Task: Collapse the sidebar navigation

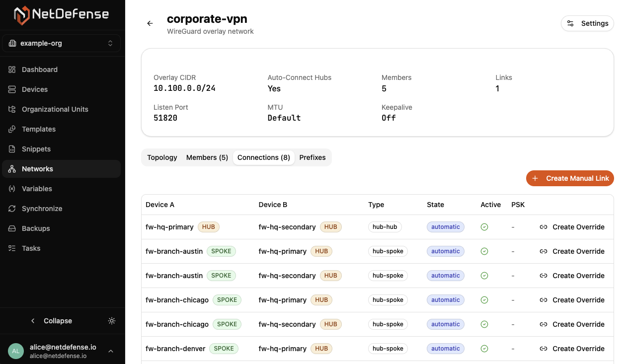Action: [x=52, y=321]
